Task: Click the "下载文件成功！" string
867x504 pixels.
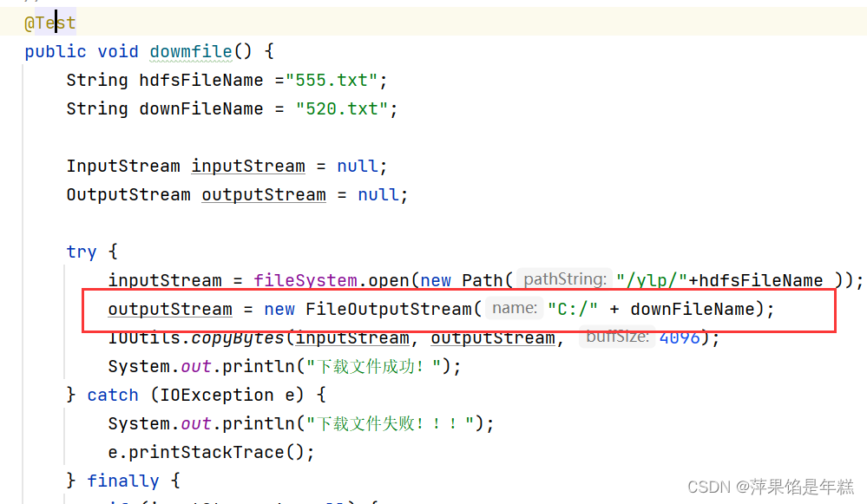Action: tap(373, 366)
